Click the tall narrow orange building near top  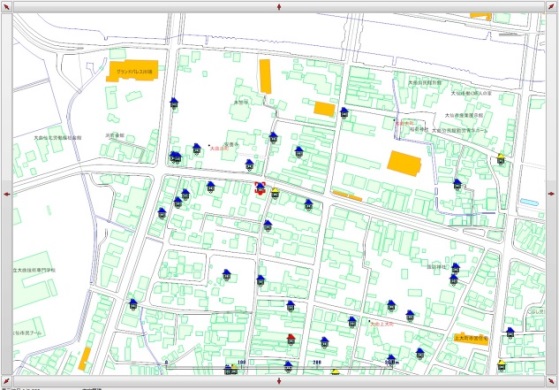point(265,76)
